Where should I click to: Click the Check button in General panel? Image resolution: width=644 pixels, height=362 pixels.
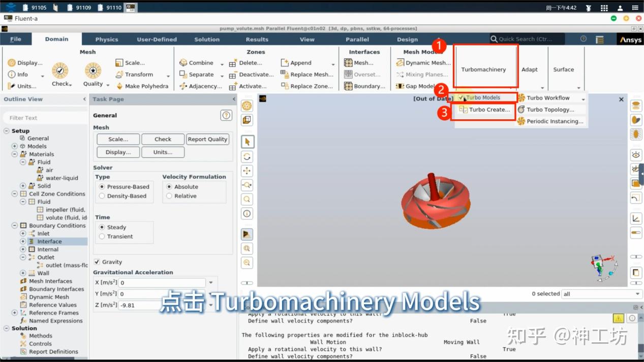coord(163,139)
